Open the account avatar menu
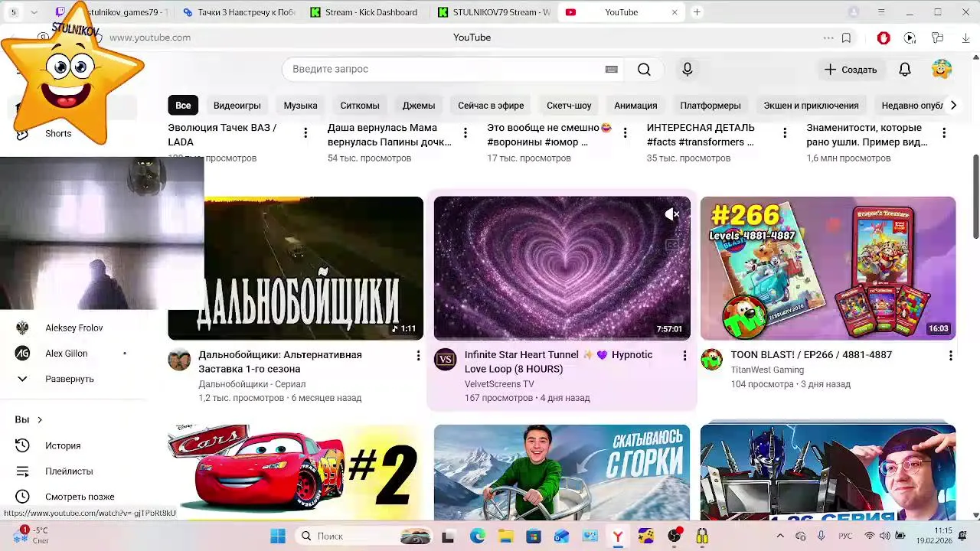 [x=942, y=70]
